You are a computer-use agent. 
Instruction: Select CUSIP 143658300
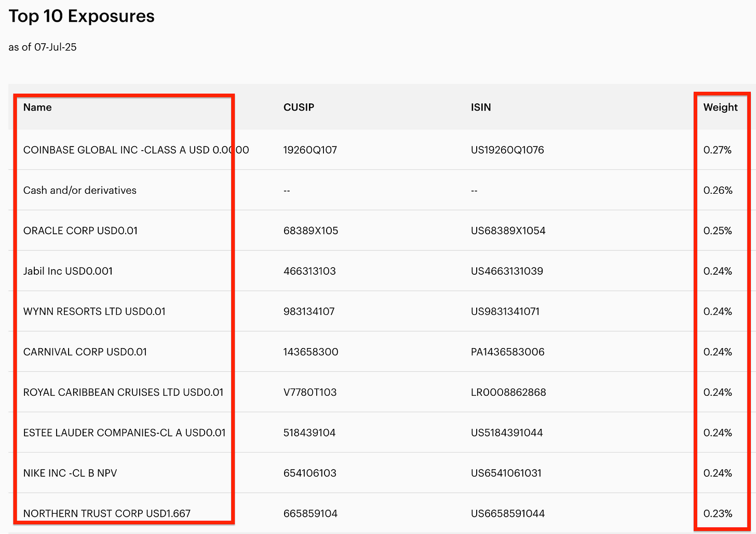(310, 352)
